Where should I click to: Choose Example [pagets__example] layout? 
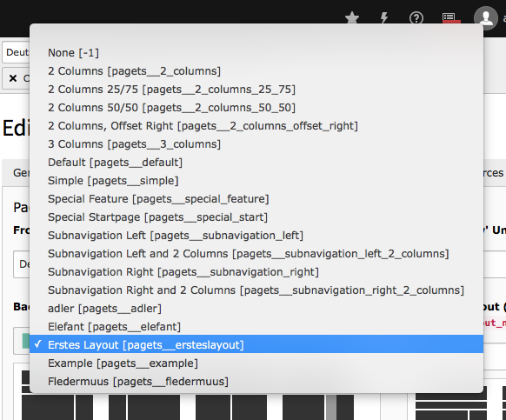click(256, 363)
